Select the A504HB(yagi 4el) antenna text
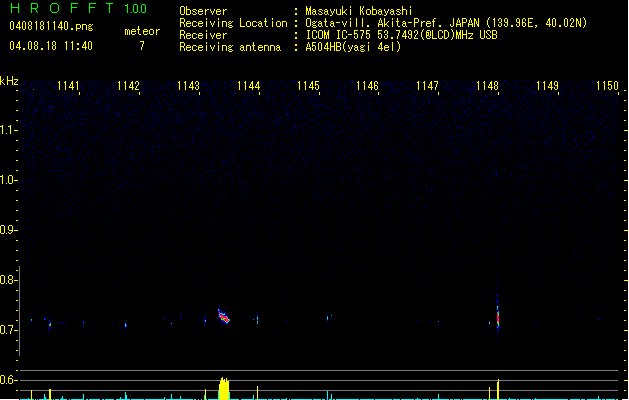Screen dimensions: 629x400 353,47
